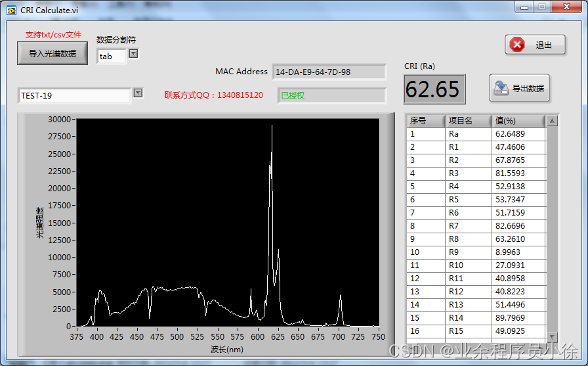Viewport: 588px width, 366px height.
Task: Click the 已授权 authorization status field
Action: (331, 95)
